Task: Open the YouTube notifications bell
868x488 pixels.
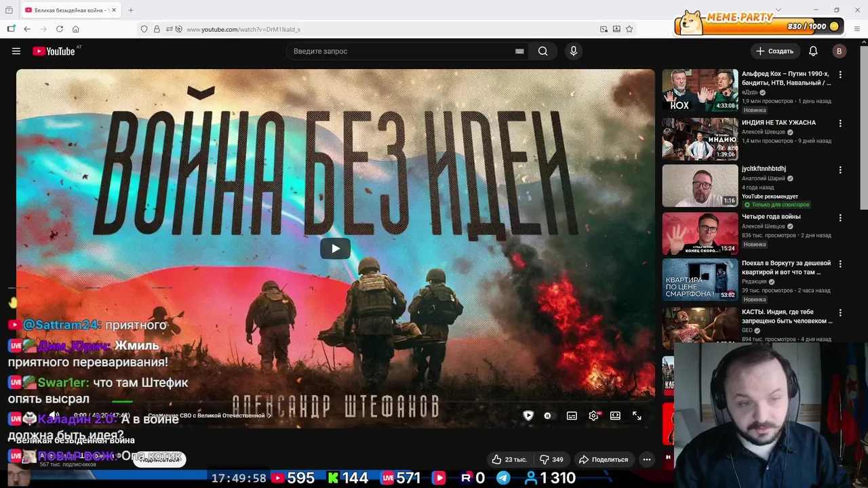Action: (x=813, y=51)
